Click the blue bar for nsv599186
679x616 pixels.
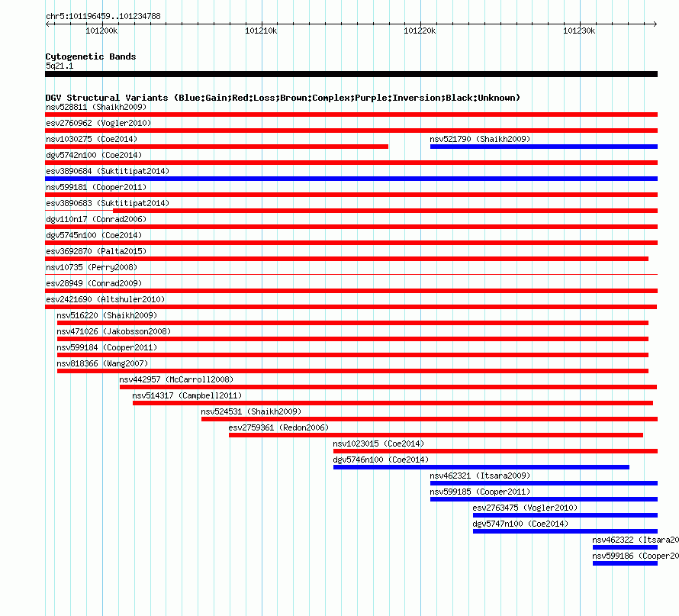pyautogui.click(x=625, y=563)
